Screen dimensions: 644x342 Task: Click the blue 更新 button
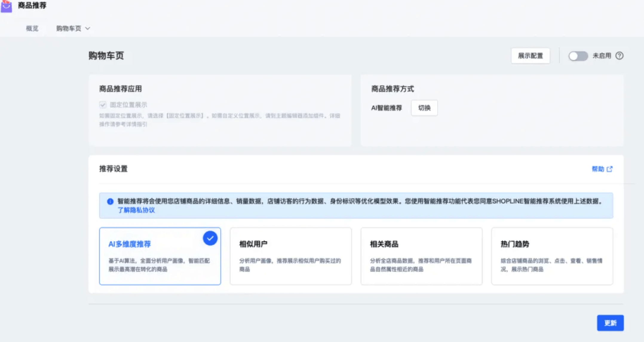pos(610,323)
